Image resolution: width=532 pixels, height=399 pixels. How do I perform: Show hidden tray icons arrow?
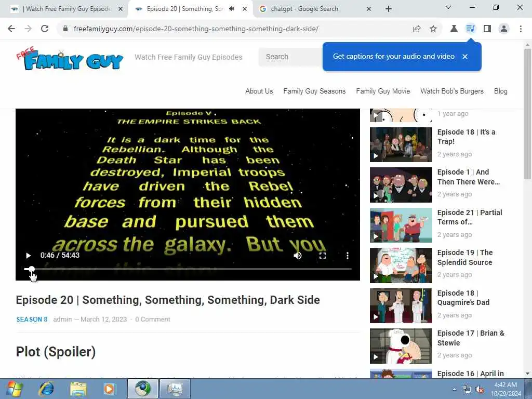tap(454, 390)
